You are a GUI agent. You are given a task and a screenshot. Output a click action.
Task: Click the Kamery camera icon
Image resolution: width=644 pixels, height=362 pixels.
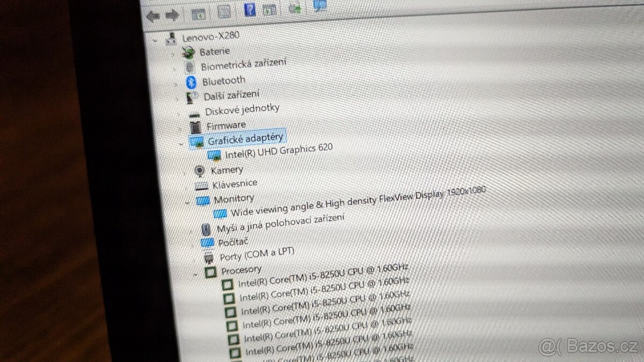200,169
